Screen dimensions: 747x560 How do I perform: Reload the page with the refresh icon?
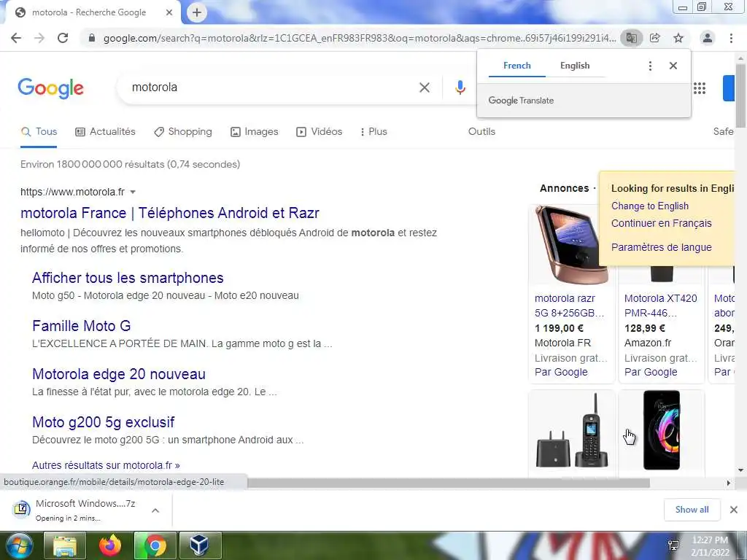pos(63,38)
